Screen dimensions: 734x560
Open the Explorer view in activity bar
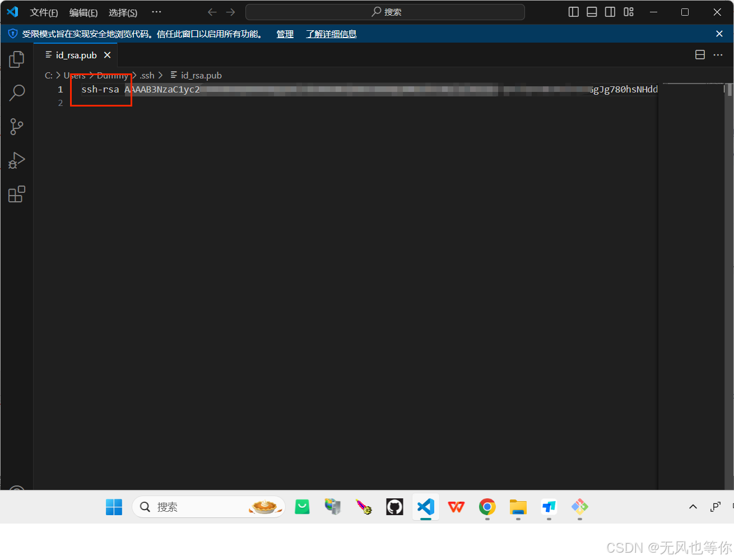point(17,59)
